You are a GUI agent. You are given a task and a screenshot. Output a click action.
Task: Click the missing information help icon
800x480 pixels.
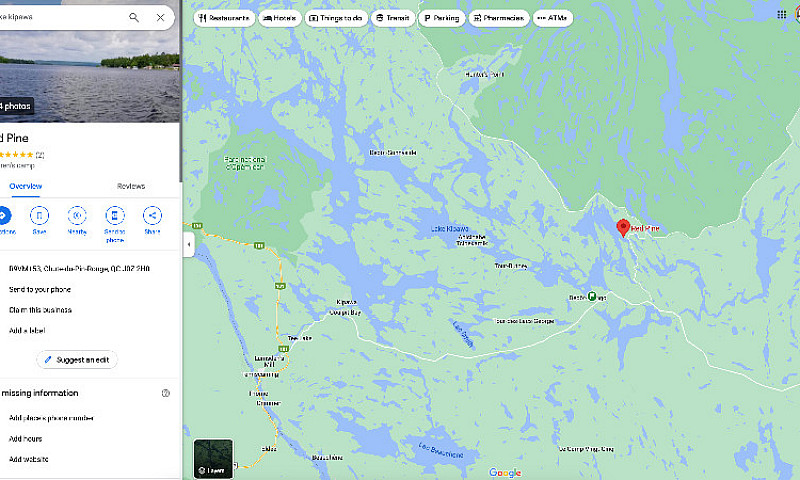pyautogui.click(x=165, y=393)
